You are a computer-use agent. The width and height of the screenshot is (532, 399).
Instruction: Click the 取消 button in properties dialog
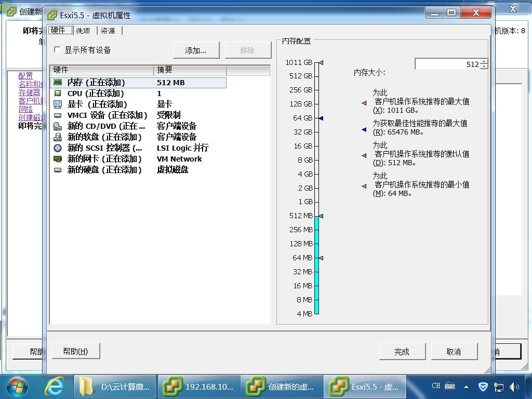454,352
